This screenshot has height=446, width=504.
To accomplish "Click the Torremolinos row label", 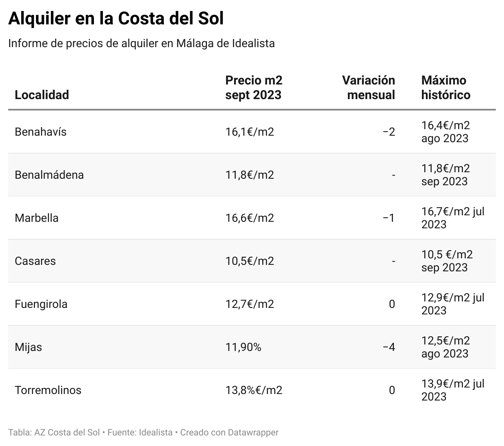I will click(x=48, y=390).
